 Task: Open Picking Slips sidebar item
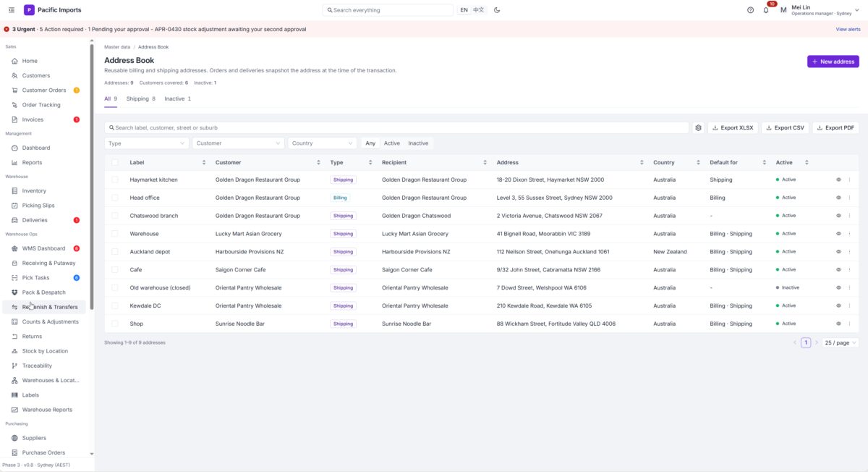pyautogui.click(x=45, y=206)
